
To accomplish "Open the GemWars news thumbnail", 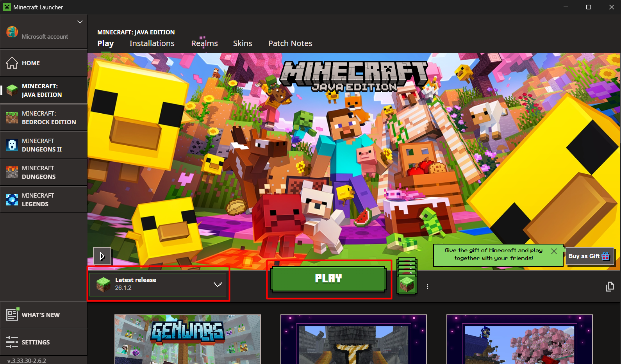I will pyautogui.click(x=187, y=339).
